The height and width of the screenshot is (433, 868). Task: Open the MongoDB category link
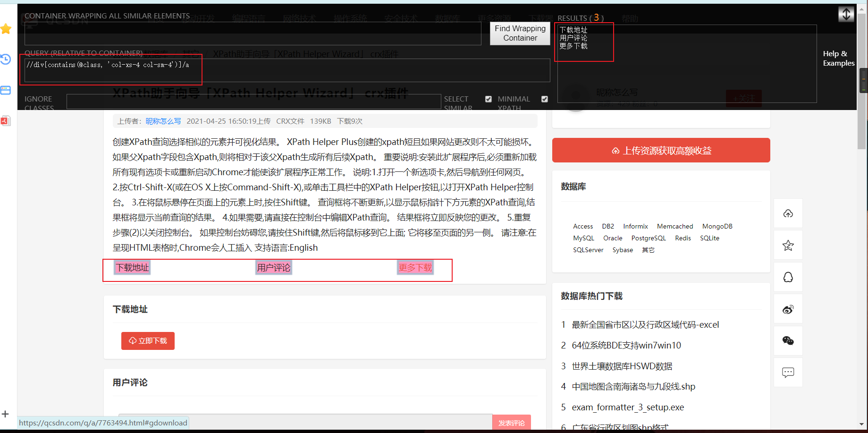tap(717, 227)
